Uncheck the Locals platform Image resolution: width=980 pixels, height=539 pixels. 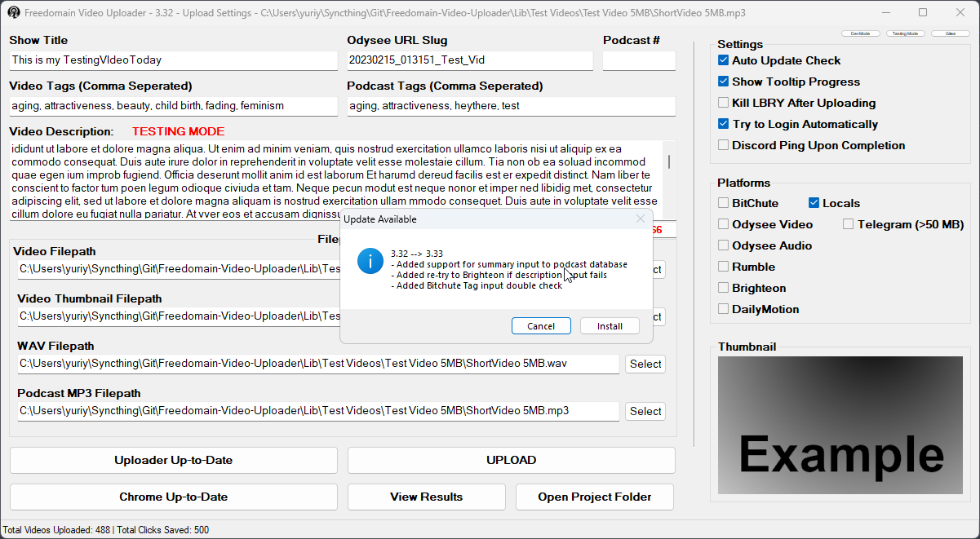(814, 203)
